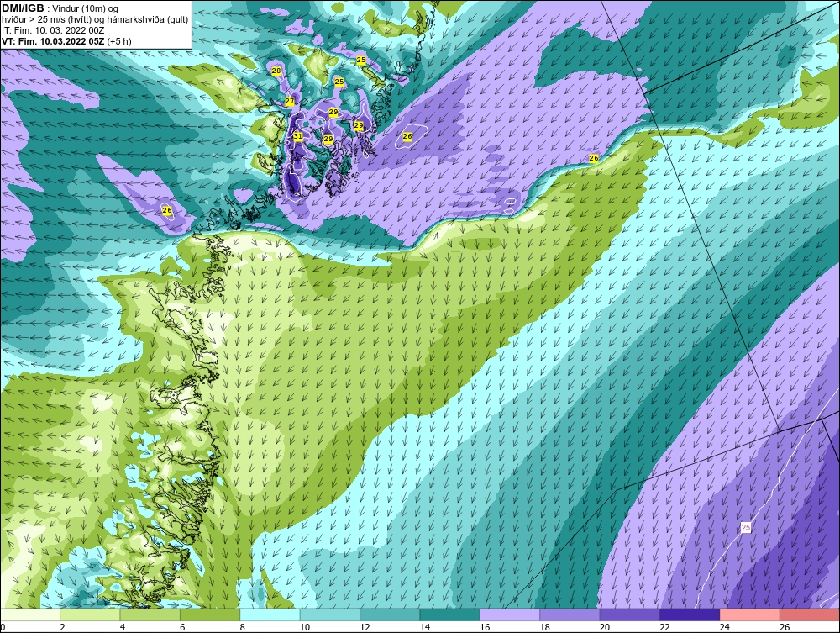Click the yellow max gust label 31
Viewport: 840px width, 633px height.
point(298,136)
